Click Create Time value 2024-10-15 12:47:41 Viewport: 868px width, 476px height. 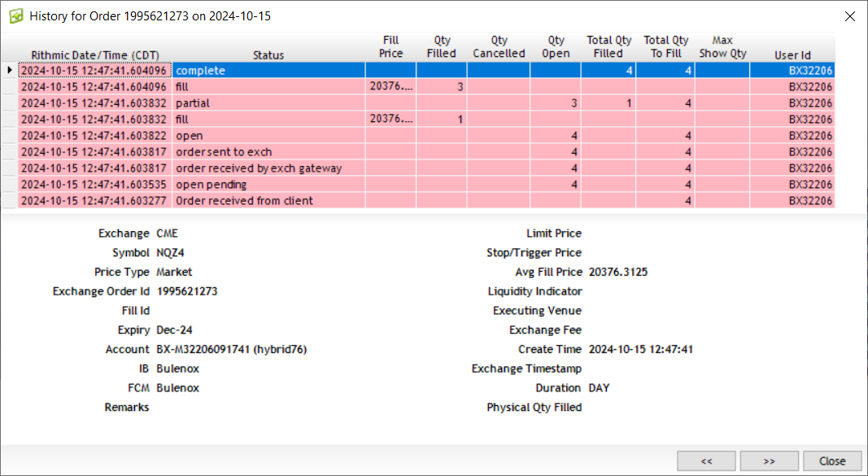[641, 349]
